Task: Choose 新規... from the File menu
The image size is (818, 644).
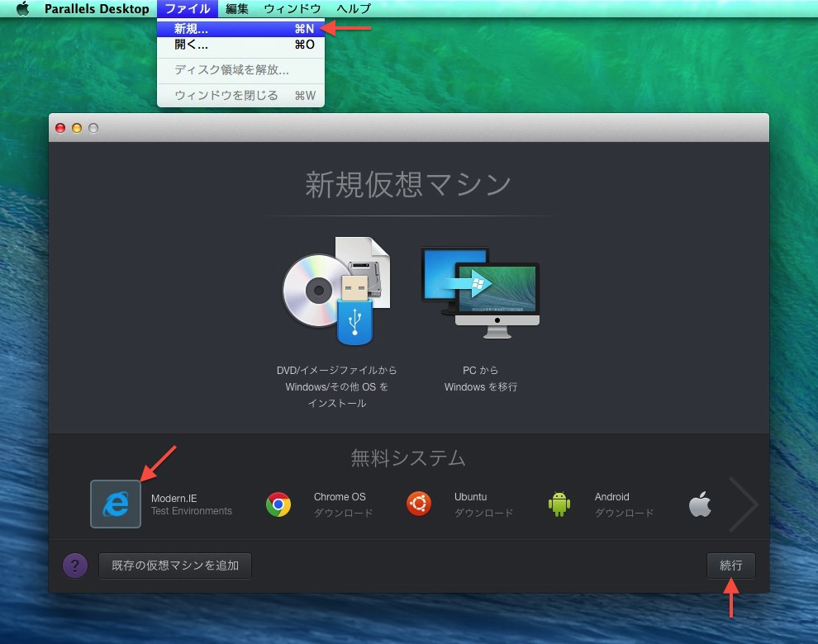Action: [240, 29]
